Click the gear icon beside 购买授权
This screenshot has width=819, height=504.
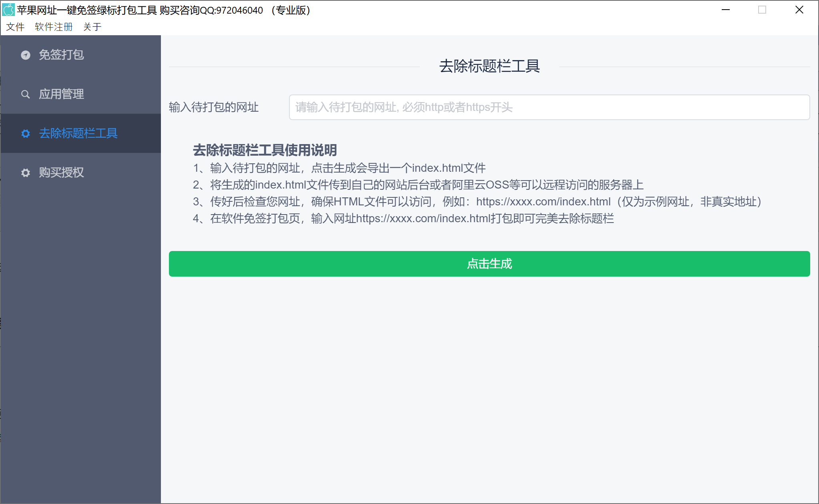click(26, 173)
